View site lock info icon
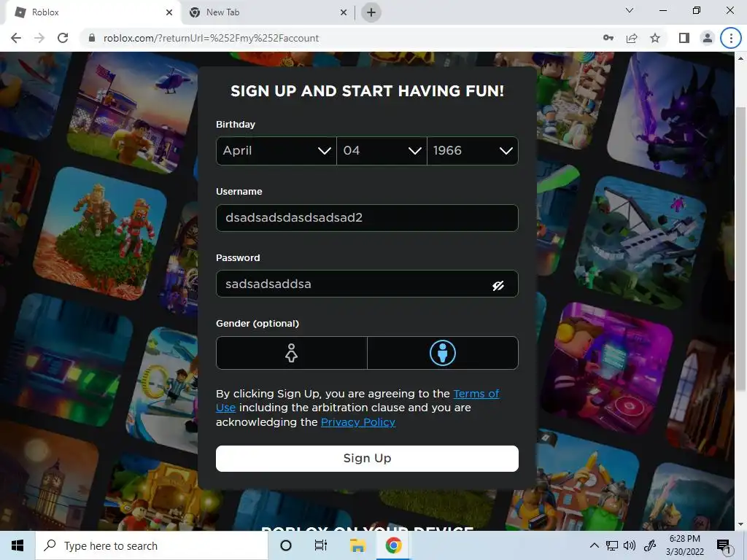 point(92,38)
